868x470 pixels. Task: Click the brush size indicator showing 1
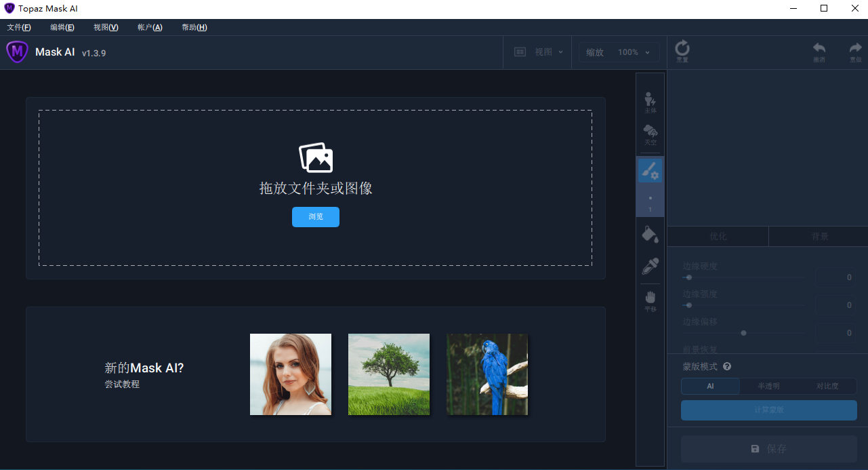650,203
